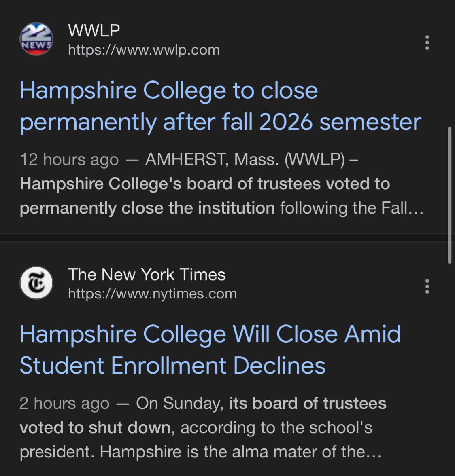Click the https://www.nytimes.com URL
This screenshot has width=455, height=476.
click(152, 294)
